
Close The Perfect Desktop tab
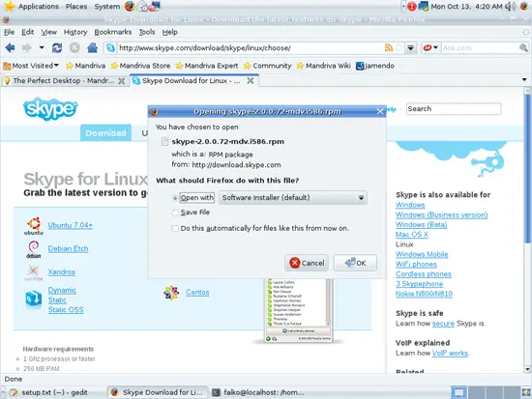pyautogui.click(x=121, y=81)
